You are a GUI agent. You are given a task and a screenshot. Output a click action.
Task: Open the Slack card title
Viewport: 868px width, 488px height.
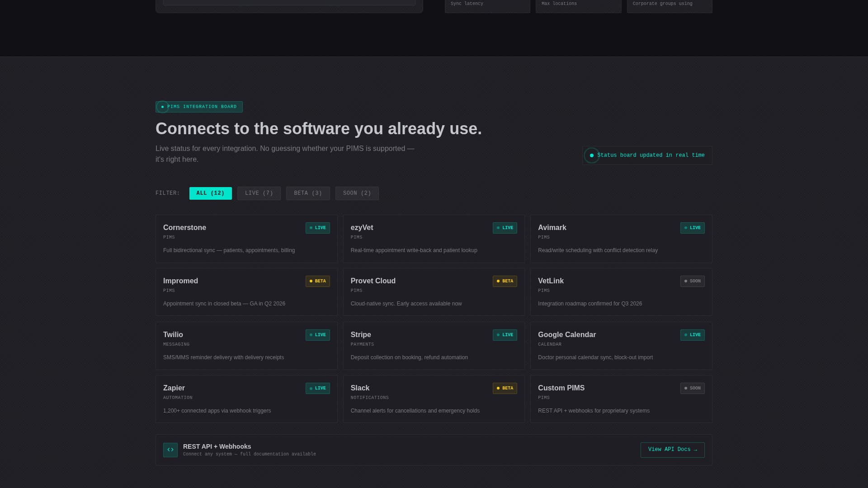coord(360,388)
